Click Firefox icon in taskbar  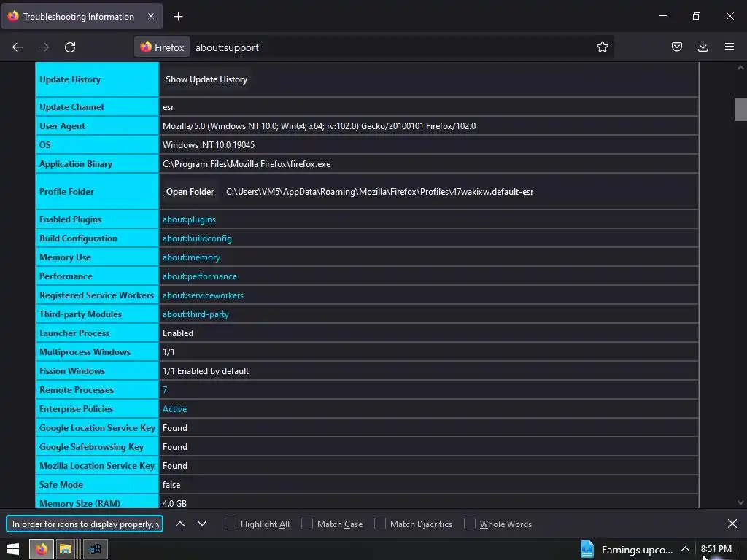pyautogui.click(x=42, y=549)
